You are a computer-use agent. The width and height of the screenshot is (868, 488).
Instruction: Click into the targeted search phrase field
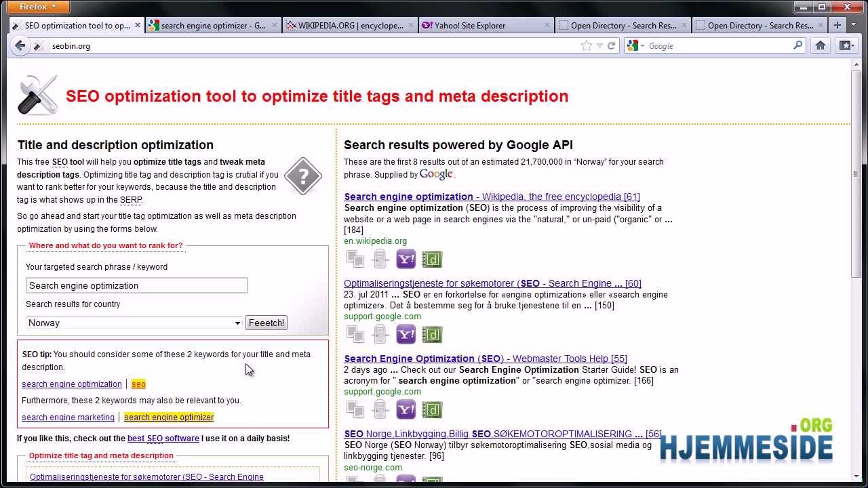(136, 285)
